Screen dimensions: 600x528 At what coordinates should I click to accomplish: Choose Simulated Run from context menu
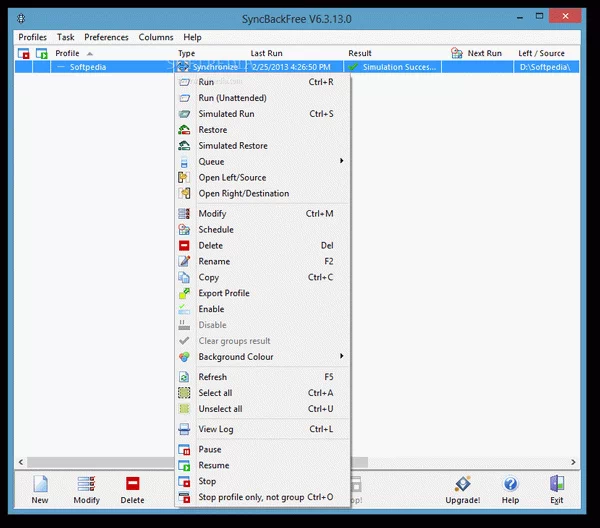pos(226,114)
